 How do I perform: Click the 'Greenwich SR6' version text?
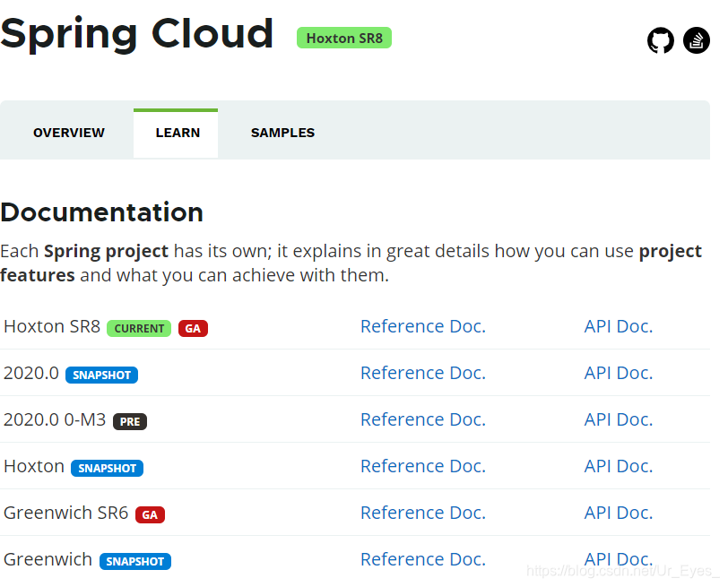65,513
